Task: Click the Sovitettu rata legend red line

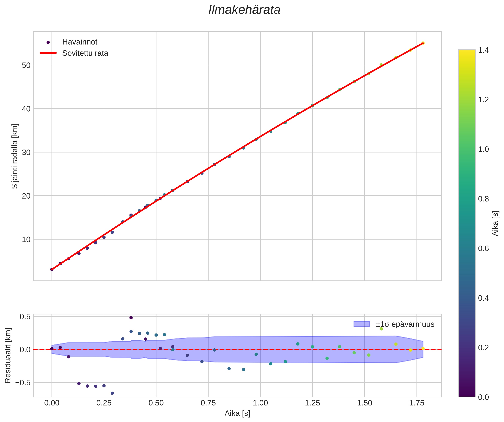Action: point(48,53)
